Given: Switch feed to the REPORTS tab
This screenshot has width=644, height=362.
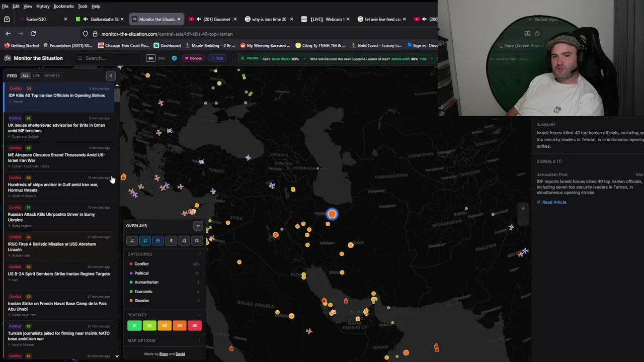Looking at the screenshot, I should [52, 76].
